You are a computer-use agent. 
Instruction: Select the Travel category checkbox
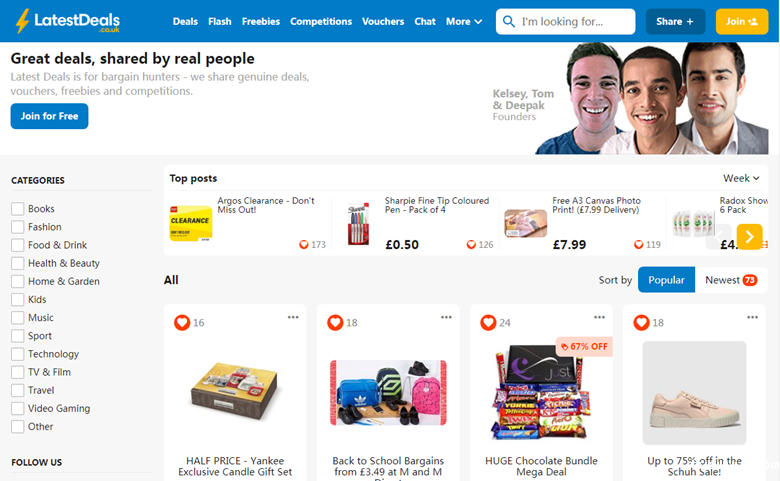coord(17,390)
